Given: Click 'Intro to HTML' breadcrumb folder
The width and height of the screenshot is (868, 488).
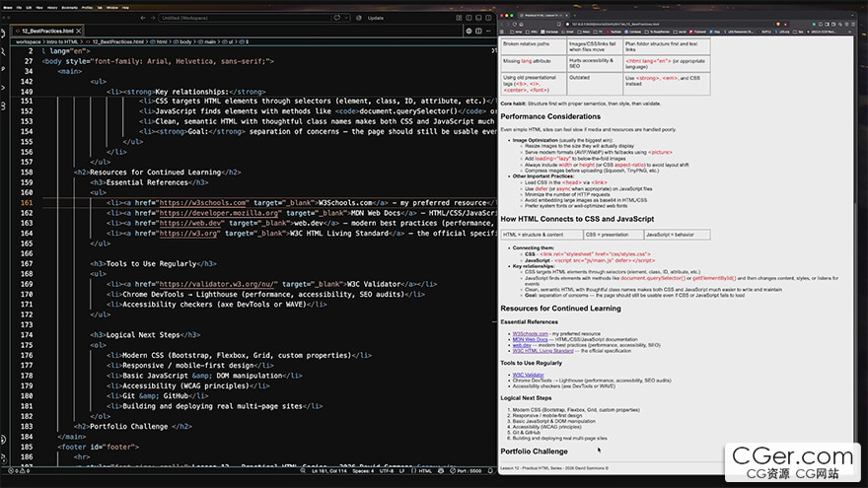Looking at the screenshot, I should (x=62, y=41).
